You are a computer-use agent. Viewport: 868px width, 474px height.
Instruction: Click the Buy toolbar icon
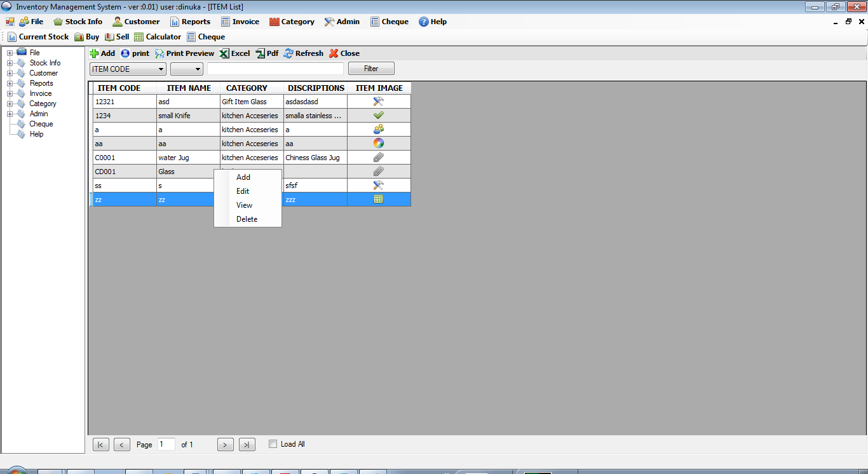pyautogui.click(x=86, y=36)
